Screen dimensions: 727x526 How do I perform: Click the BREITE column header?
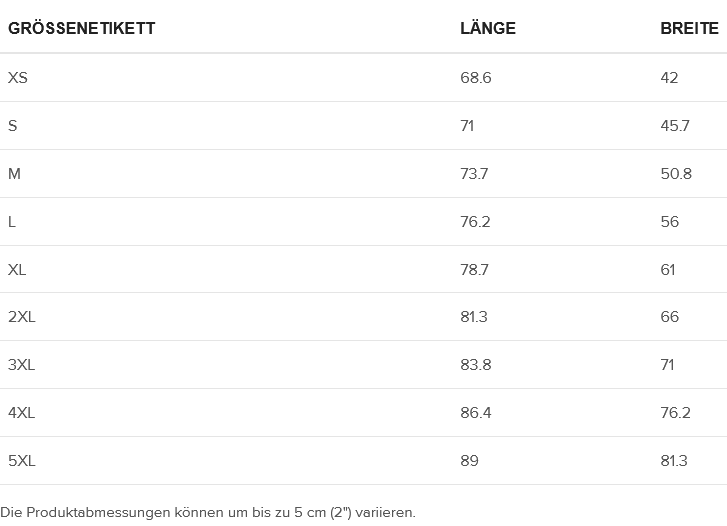click(x=689, y=28)
